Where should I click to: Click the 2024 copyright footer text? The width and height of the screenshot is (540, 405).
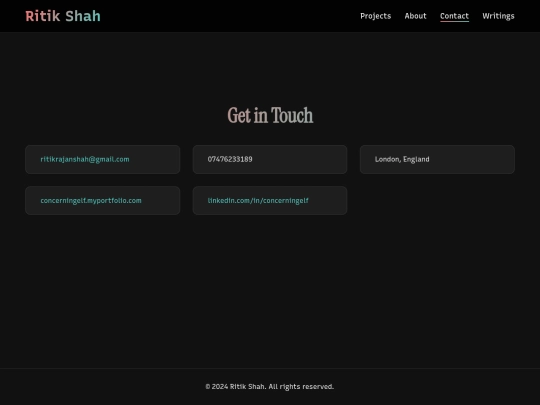tap(270, 386)
